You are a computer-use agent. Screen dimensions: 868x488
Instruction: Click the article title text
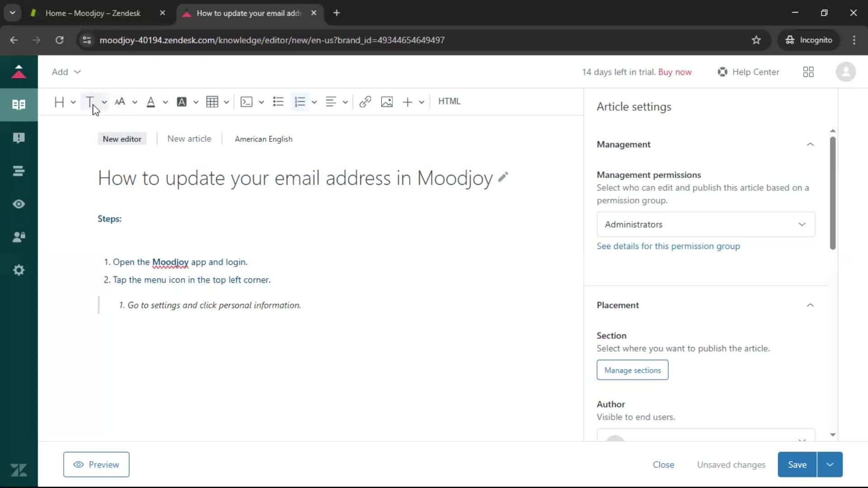295,178
